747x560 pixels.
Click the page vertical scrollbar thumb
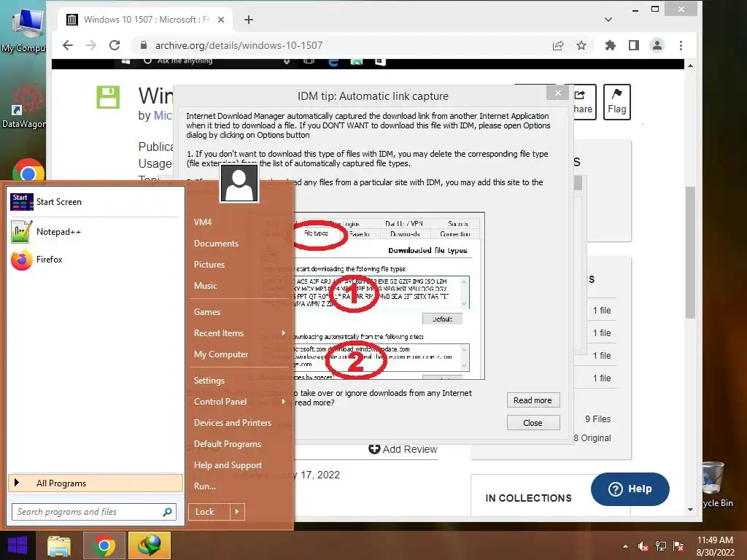690,252
